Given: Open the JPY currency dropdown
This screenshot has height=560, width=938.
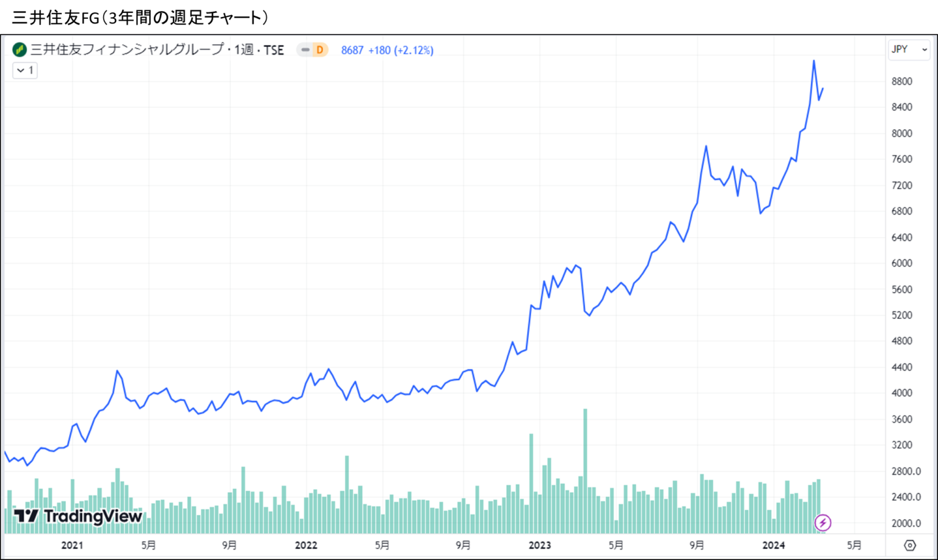Looking at the screenshot, I should [x=909, y=49].
